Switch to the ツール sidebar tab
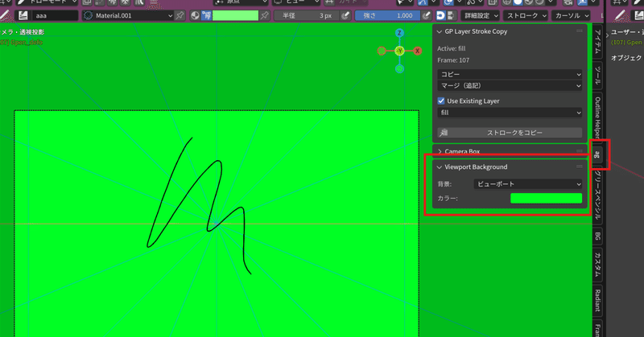Screen dimensions: 644x337 tap(597, 76)
